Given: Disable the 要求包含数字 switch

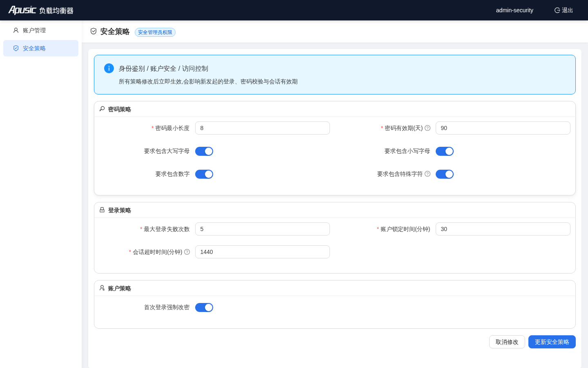Looking at the screenshot, I should click(x=204, y=174).
